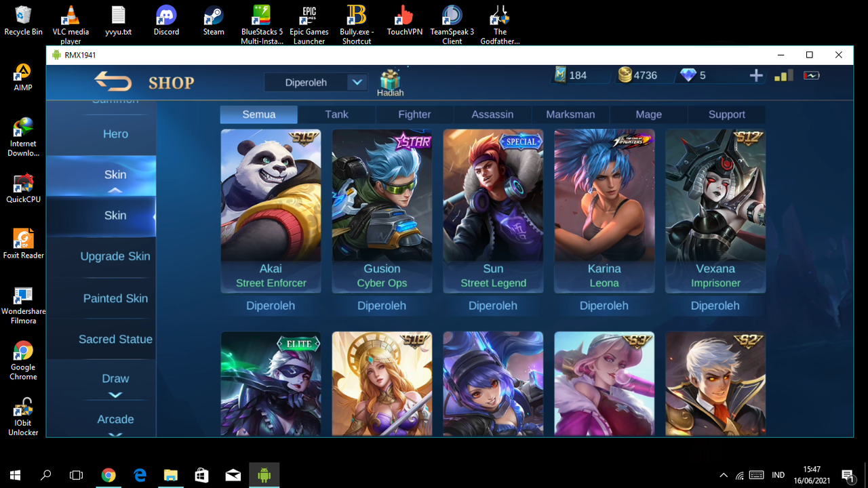This screenshot has width=868, height=488.
Task: Launch Google Chrome desktop shortcut
Action: 23,361
